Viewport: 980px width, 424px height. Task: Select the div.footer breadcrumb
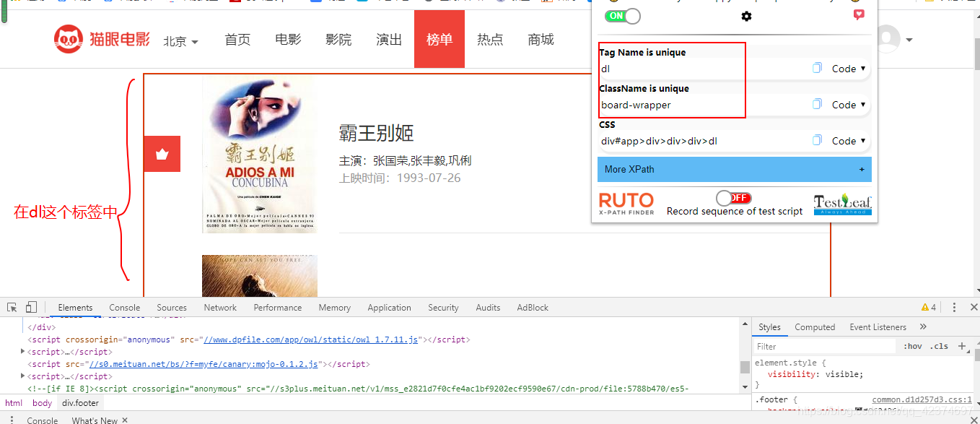pyautogui.click(x=80, y=403)
